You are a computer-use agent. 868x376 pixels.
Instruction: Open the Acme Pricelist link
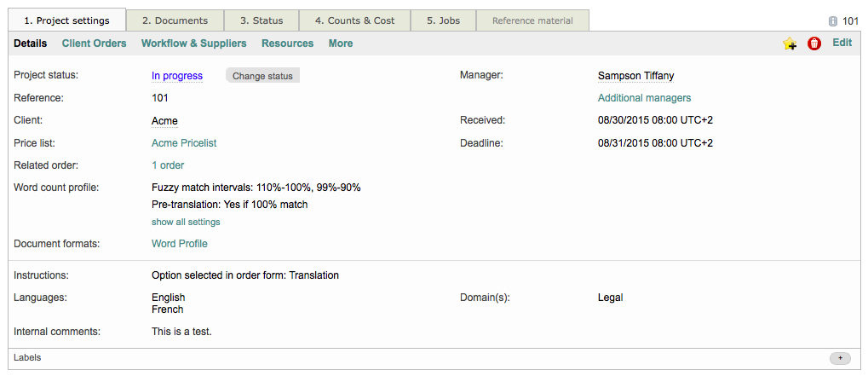point(184,143)
